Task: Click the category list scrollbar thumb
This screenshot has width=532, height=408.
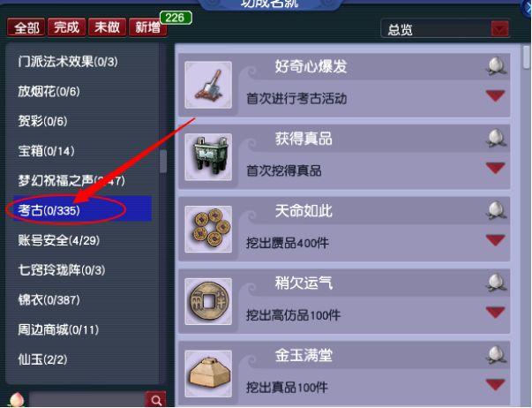Action: pyautogui.click(x=163, y=161)
